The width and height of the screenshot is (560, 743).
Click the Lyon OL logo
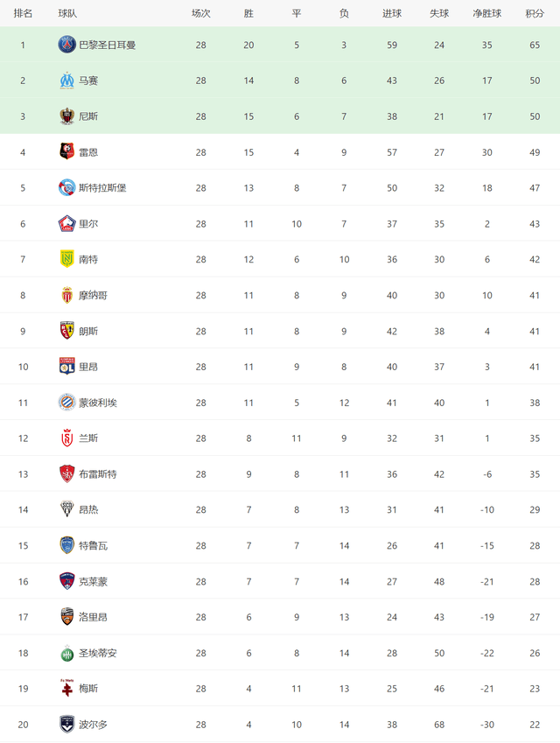[x=66, y=367]
